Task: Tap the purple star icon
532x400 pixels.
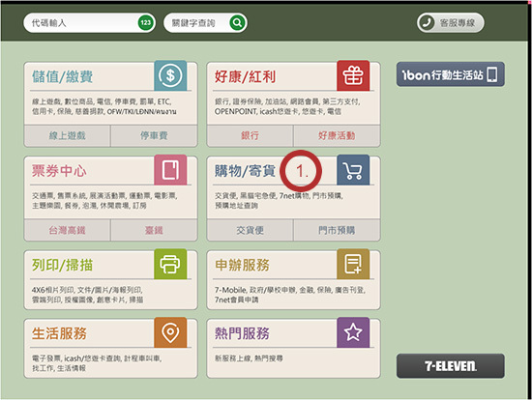Action: (x=353, y=332)
